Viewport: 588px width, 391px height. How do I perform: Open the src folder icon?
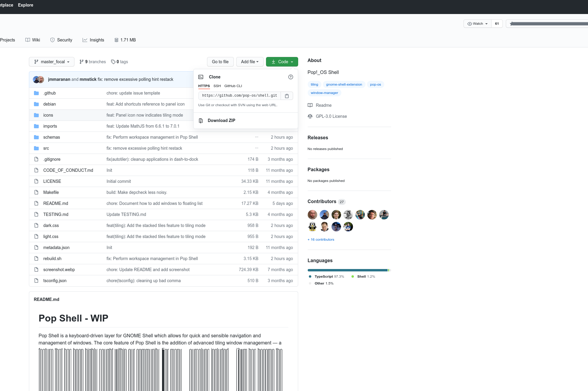coord(36,148)
